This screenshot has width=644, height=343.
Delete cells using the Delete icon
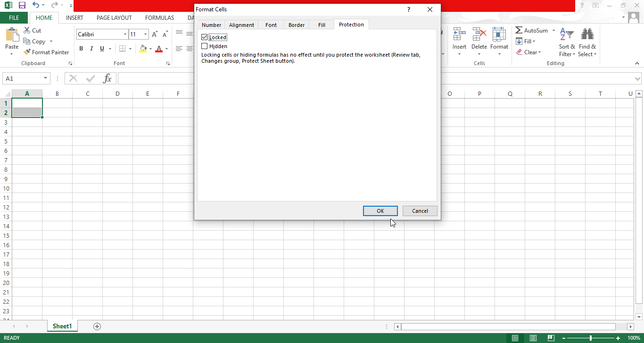(479, 34)
